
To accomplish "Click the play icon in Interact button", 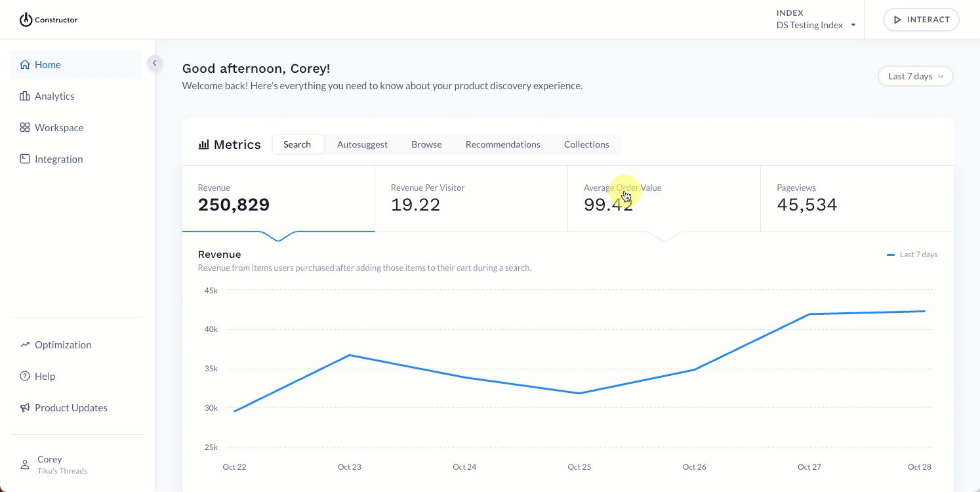I will (897, 20).
